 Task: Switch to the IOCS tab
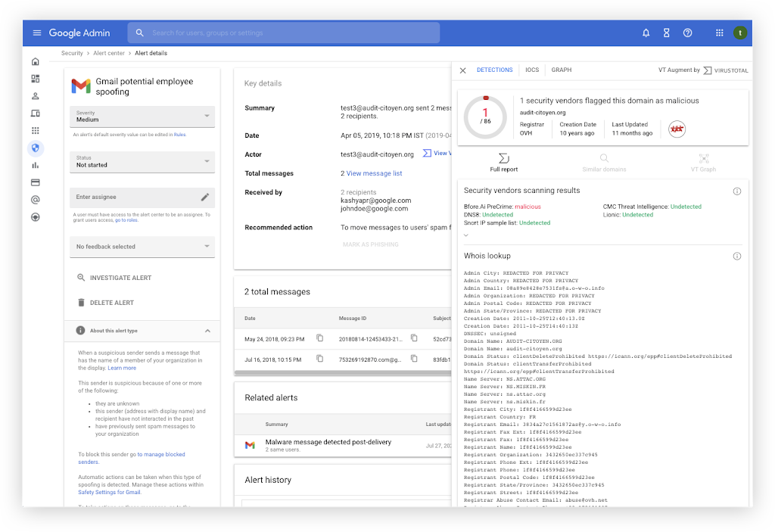coord(532,70)
